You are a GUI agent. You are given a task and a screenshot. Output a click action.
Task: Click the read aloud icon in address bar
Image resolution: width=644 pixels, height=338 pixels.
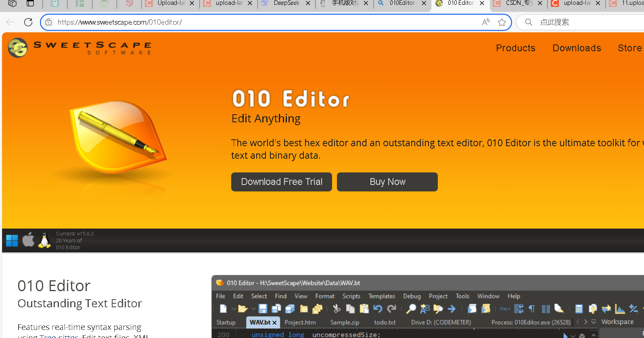click(486, 22)
